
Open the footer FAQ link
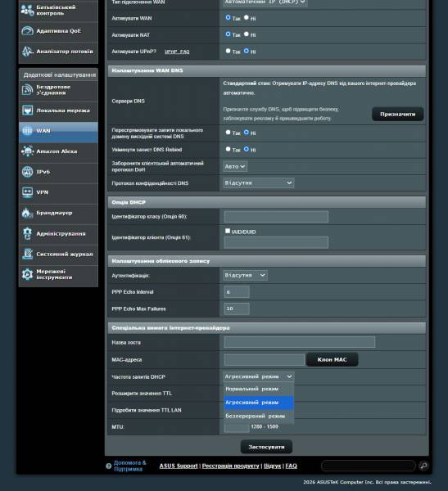tap(291, 466)
